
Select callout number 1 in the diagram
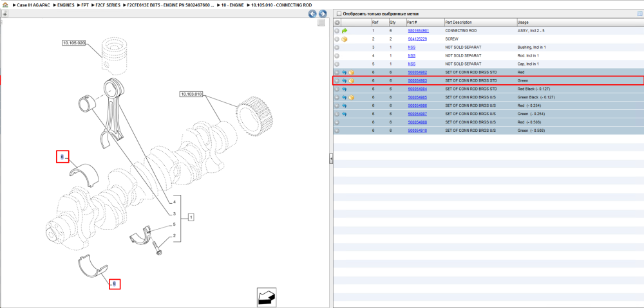point(191,217)
